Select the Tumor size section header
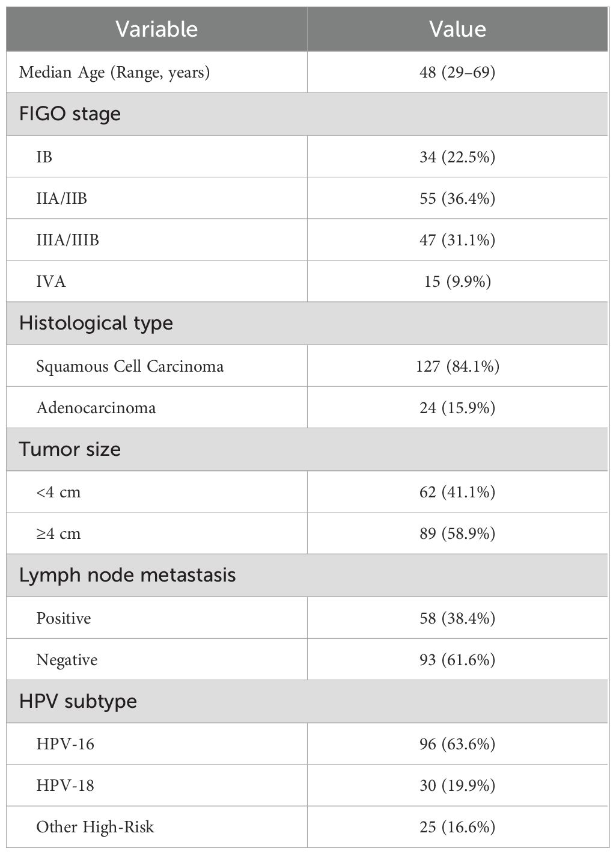This screenshot has width=616, height=854. click(x=70, y=449)
